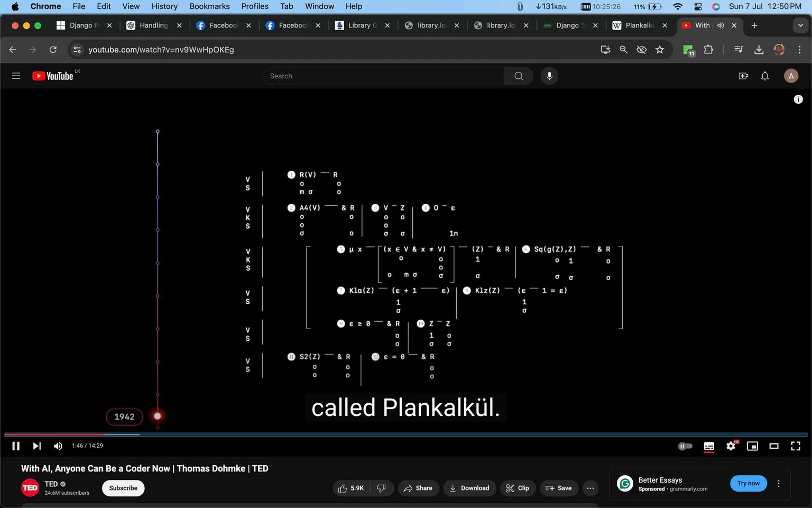Open the green extension with badge 11
Image resolution: width=812 pixels, height=508 pixels.
pyautogui.click(x=688, y=50)
